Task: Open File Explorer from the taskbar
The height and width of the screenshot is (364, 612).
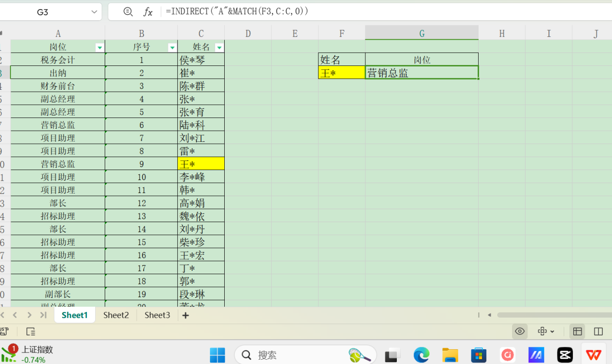Action: point(450,355)
